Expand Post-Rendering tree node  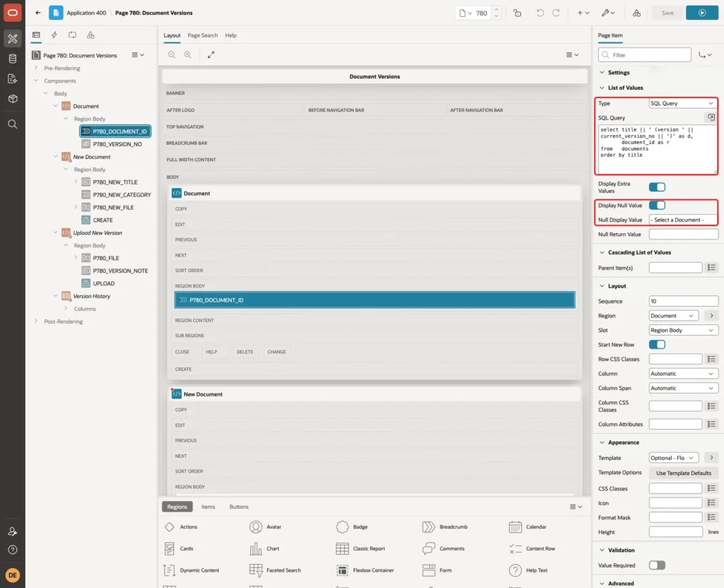tap(36, 321)
